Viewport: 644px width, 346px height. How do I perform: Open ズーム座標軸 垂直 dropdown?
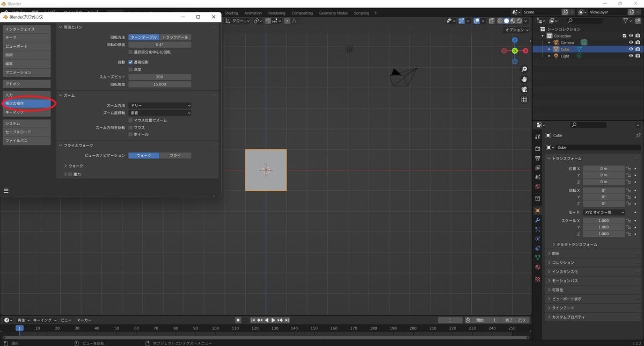pos(160,113)
